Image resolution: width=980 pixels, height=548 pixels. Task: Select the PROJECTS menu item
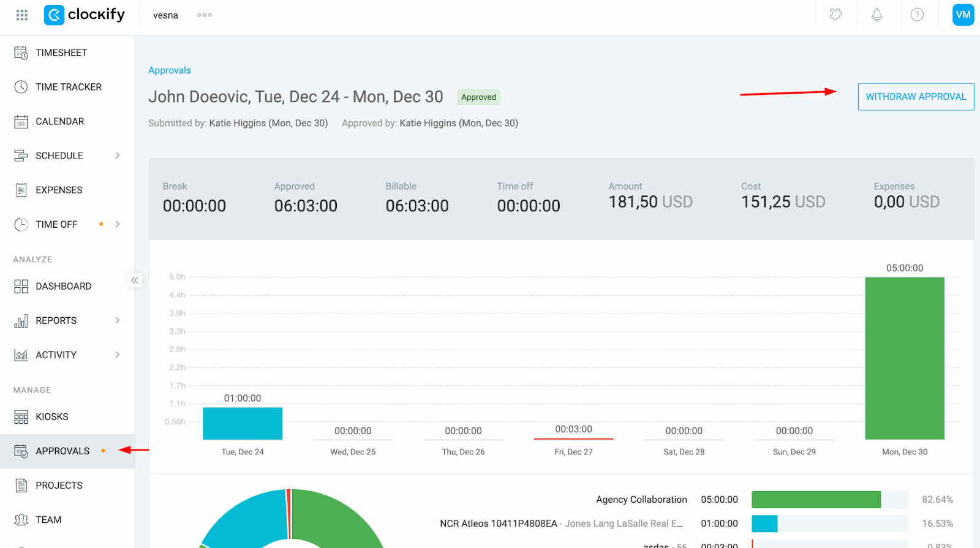59,486
